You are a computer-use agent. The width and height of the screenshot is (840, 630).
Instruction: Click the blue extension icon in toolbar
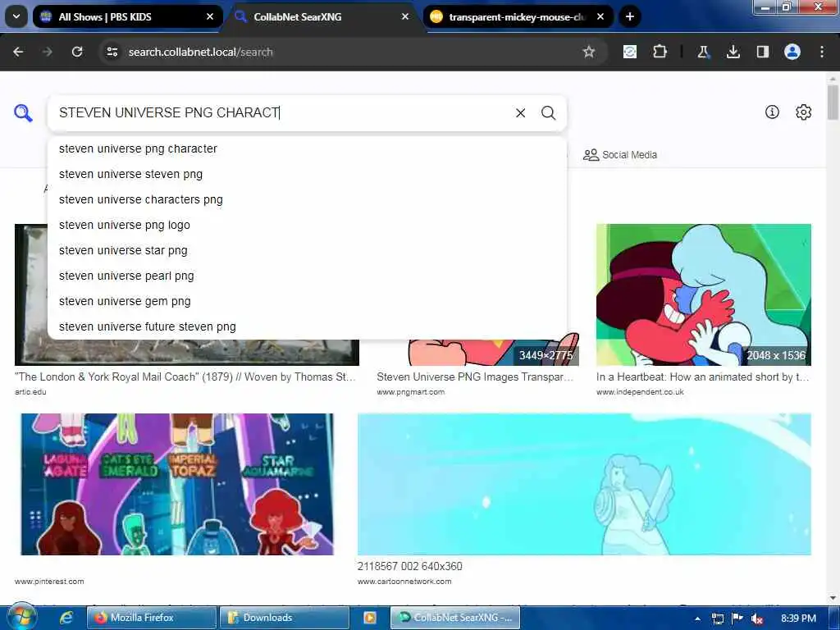click(630, 52)
